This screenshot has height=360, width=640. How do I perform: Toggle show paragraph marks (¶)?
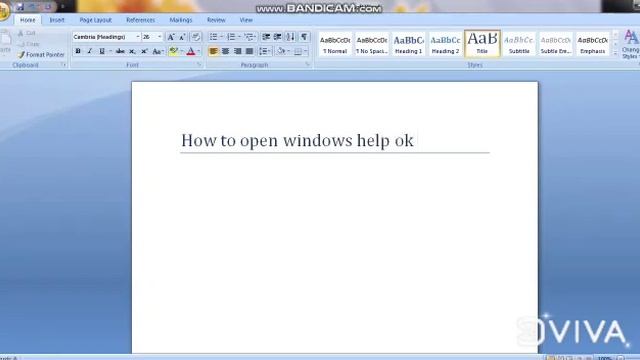click(304, 37)
